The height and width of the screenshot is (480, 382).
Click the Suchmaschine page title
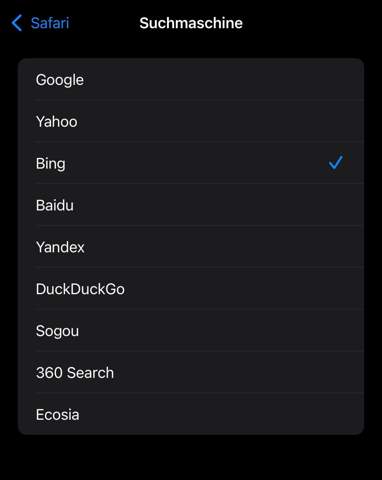[x=191, y=23]
